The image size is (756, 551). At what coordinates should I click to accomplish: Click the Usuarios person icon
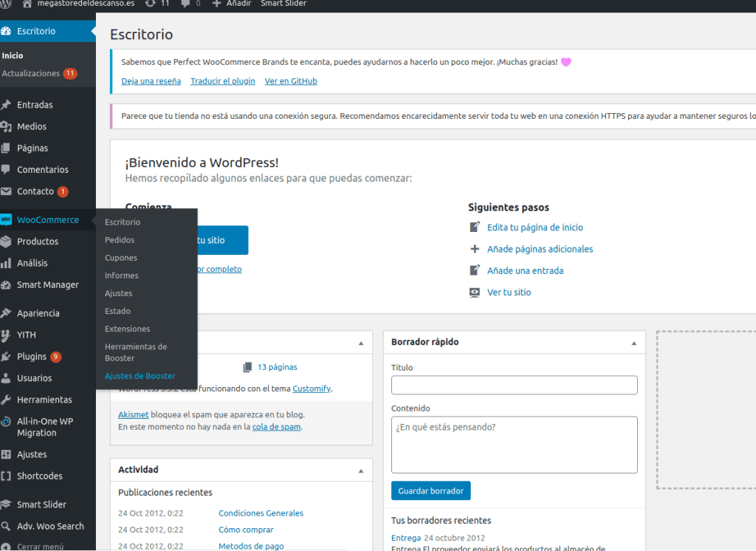(6, 377)
